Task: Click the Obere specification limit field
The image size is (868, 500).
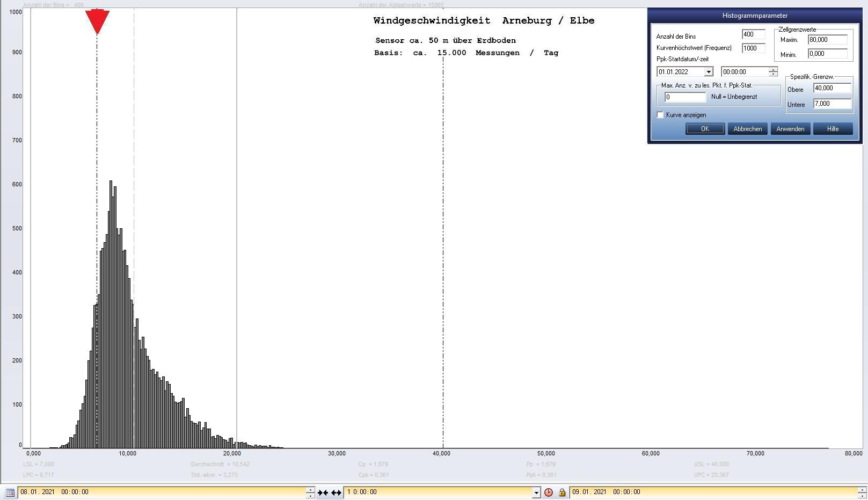Action: [x=832, y=88]
